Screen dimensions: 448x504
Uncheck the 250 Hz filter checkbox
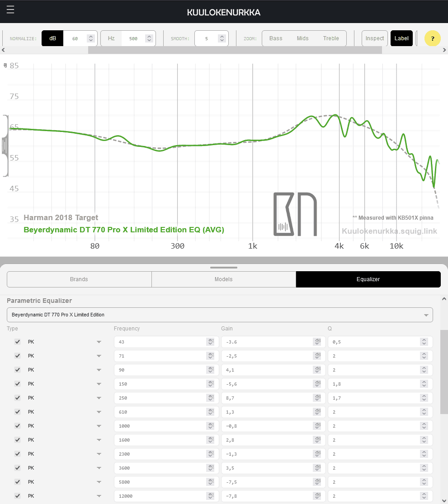pyautogui.click(x=18, y=398)
